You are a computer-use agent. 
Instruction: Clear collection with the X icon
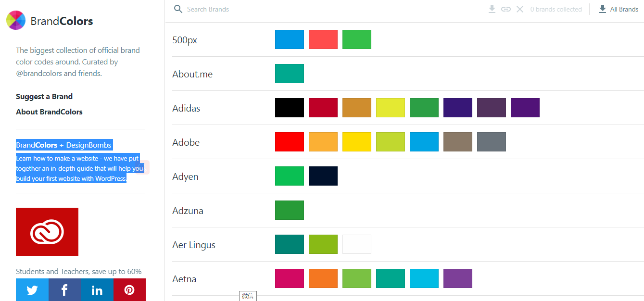[x=520, y=9]
